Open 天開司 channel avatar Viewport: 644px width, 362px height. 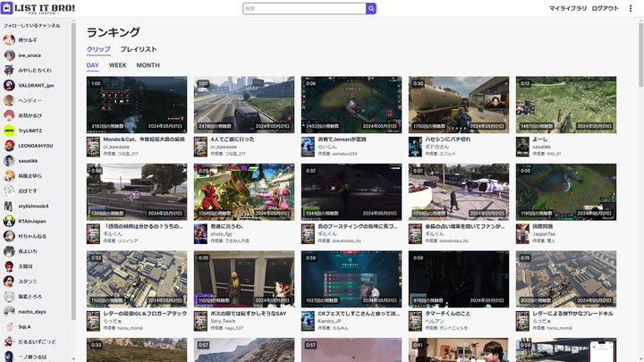(x=9, y=266)
